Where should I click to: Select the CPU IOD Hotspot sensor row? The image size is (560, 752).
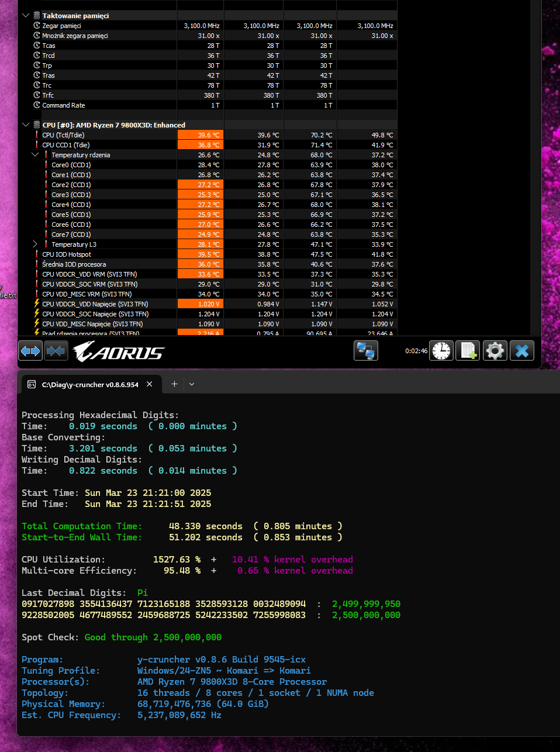coord(67,254)
